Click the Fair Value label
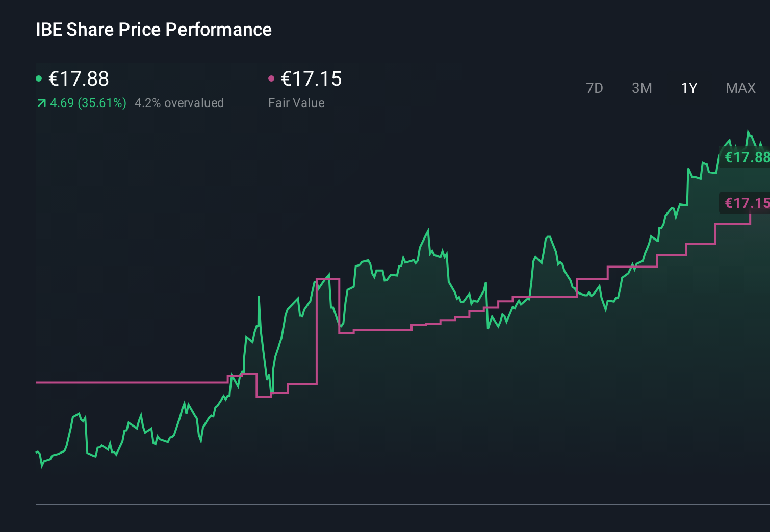The image size is (770, 532). pyautogui.click(x=297, y=102)
